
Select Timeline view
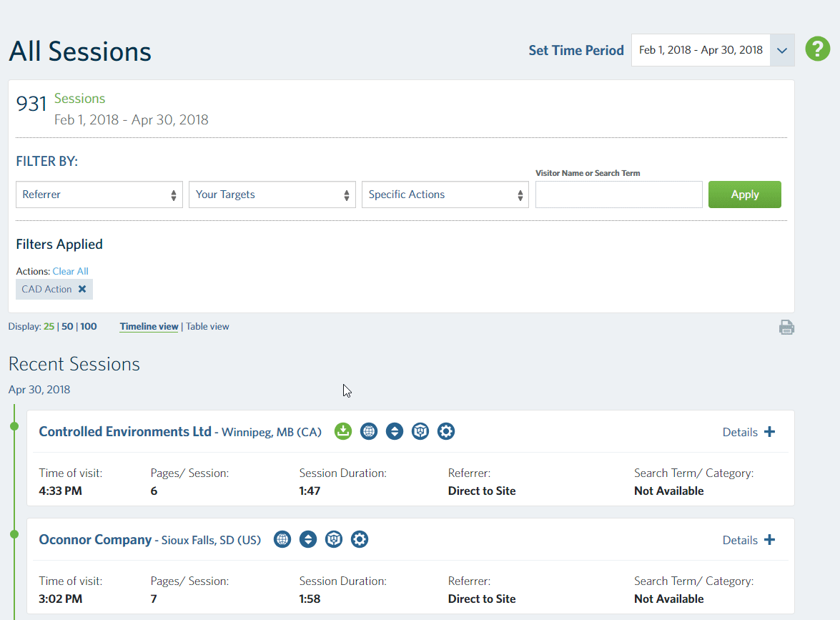(149, 326)
